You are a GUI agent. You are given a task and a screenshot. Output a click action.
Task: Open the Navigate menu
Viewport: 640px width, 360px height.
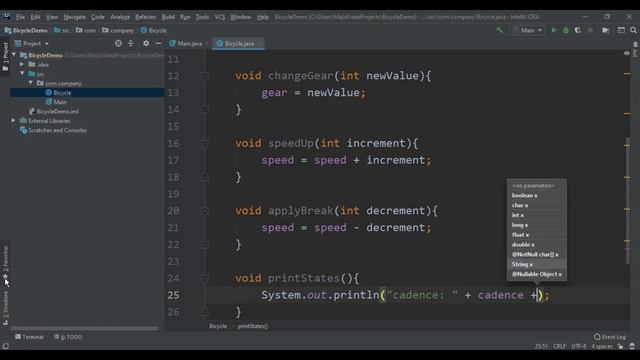[x=75, y=17]
